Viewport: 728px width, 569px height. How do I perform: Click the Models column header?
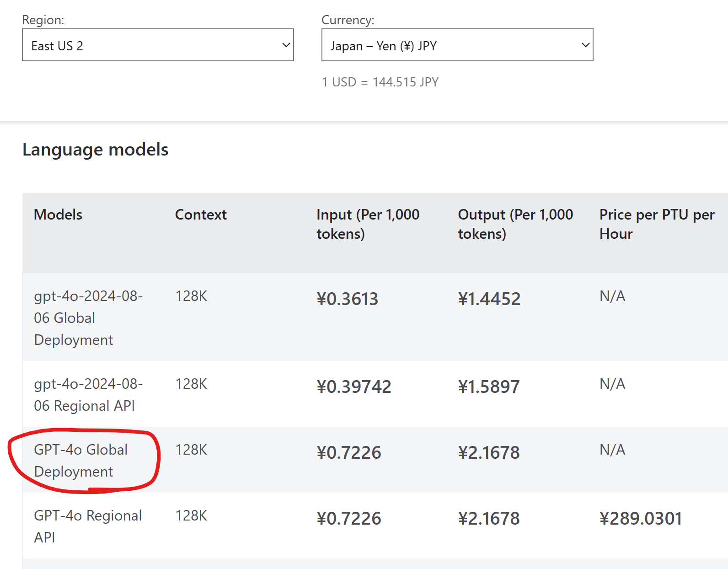click(58, 215)
